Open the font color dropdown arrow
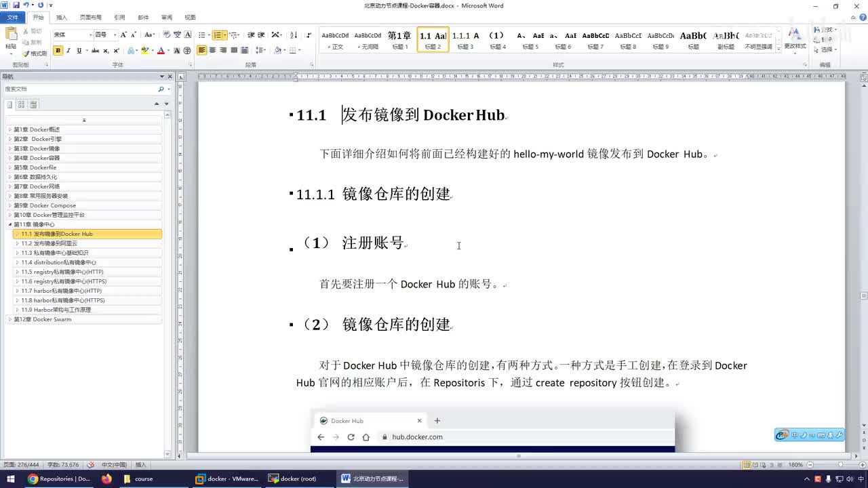 coord(167,51)
